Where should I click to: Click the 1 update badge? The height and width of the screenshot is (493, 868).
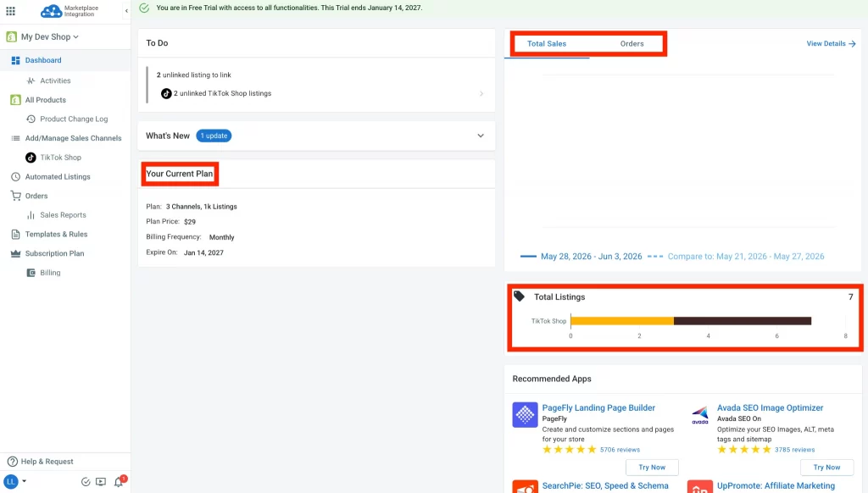(214, 136)
